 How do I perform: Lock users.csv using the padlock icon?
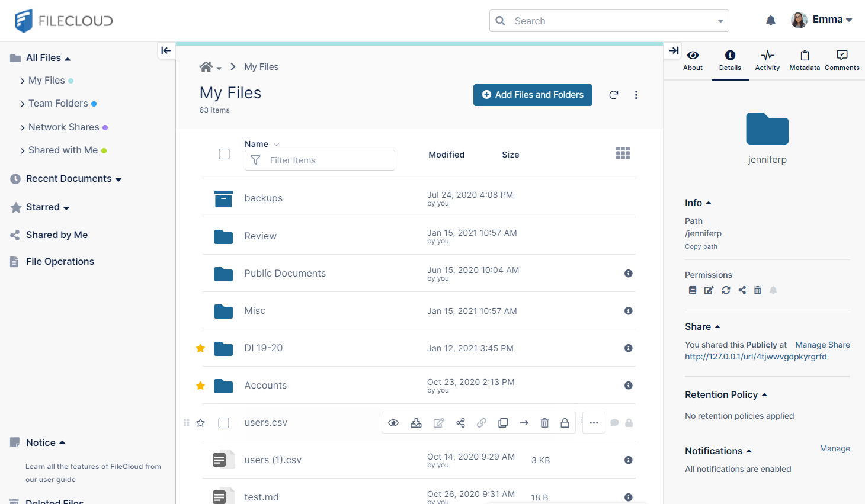[565, 423]
